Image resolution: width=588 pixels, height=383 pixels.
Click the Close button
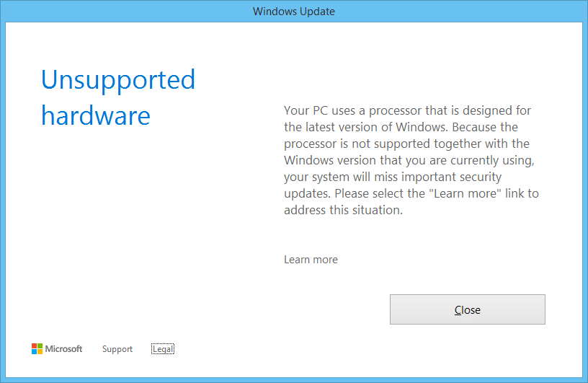pyautogui.click(x=467, y=309)
